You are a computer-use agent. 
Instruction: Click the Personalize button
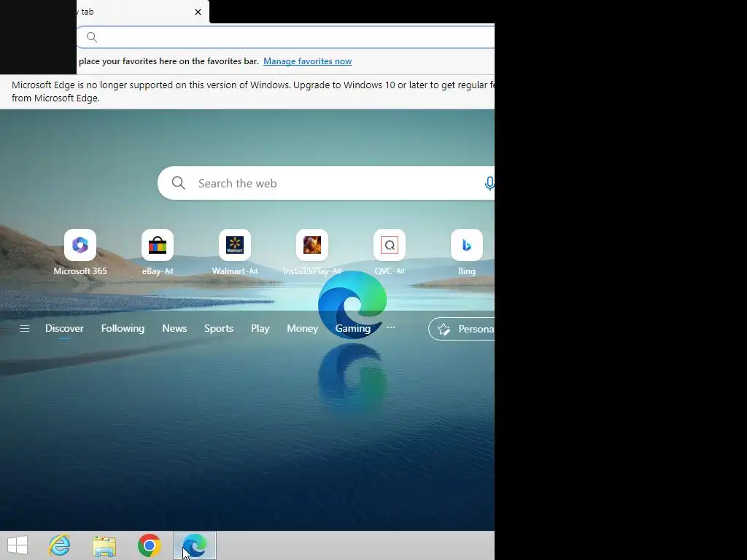tap(462, 329)
